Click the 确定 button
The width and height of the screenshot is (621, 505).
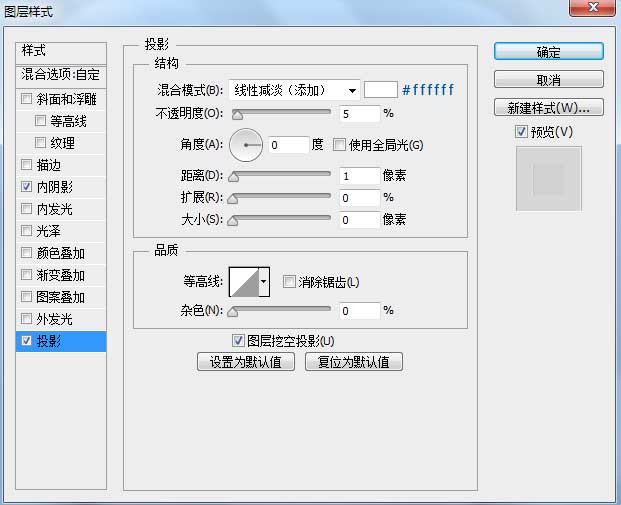[x=548, y=52]
